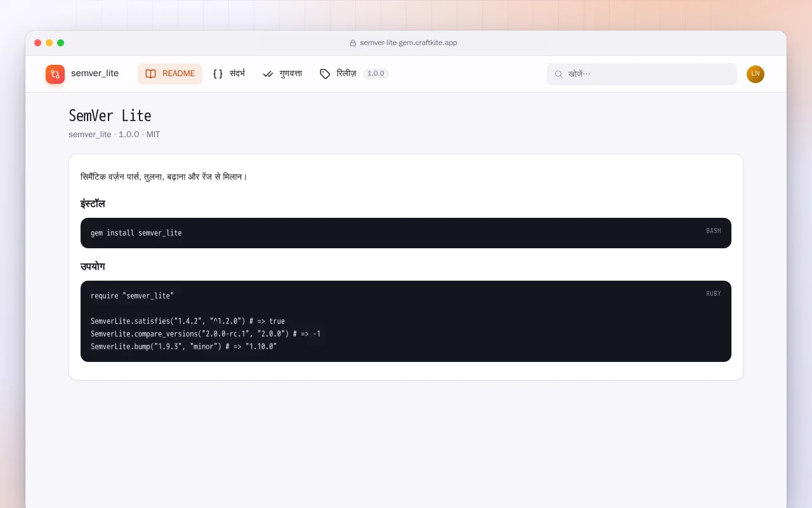
Task: Open the LN user avatar
Action: point(756,74)
